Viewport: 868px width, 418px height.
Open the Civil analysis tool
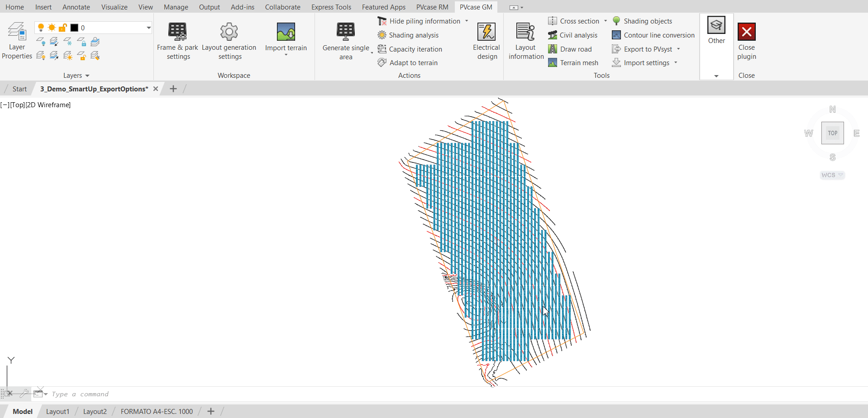pyautogui.click(x=573, y=35)
